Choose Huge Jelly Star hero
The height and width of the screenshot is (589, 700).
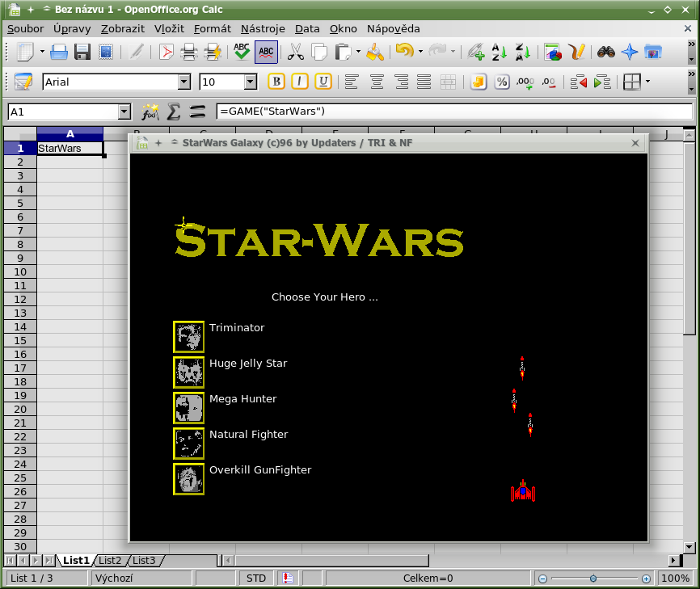pyautogui.click(x=188, y=372)
